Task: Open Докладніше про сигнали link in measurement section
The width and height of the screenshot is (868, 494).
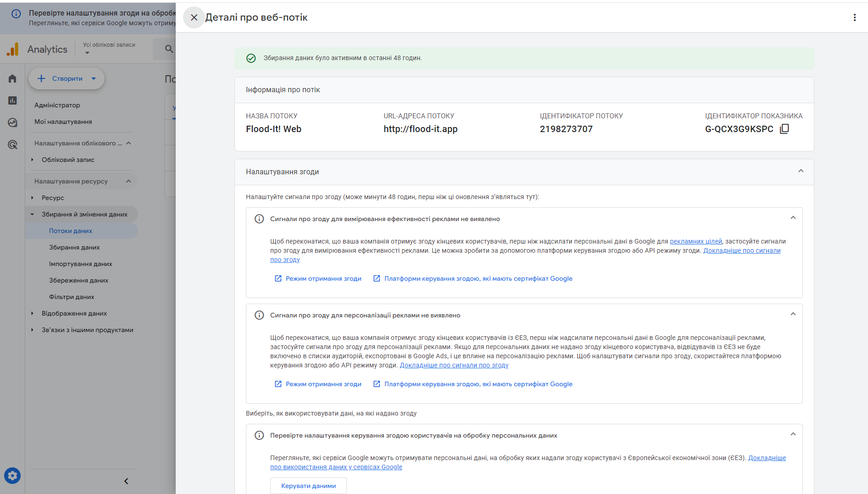Action: coord(742,250)
